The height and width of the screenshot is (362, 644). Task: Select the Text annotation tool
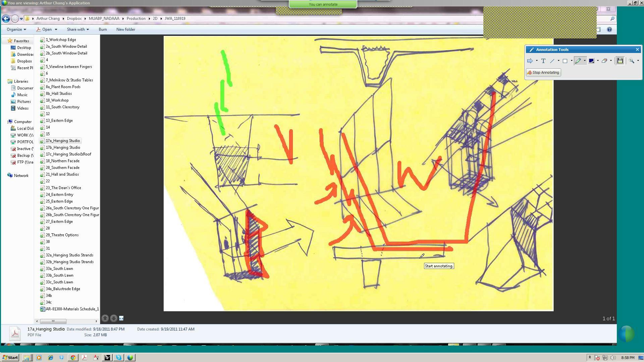point(543,61)
